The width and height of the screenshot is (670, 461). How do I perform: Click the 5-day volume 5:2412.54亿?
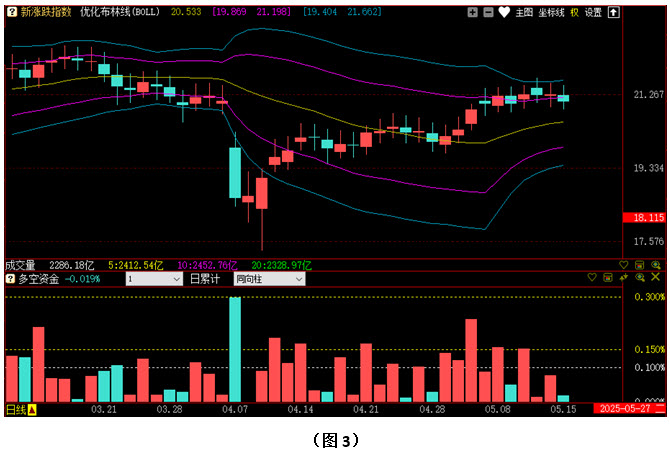pyautogui.click(x=135, y=265)
